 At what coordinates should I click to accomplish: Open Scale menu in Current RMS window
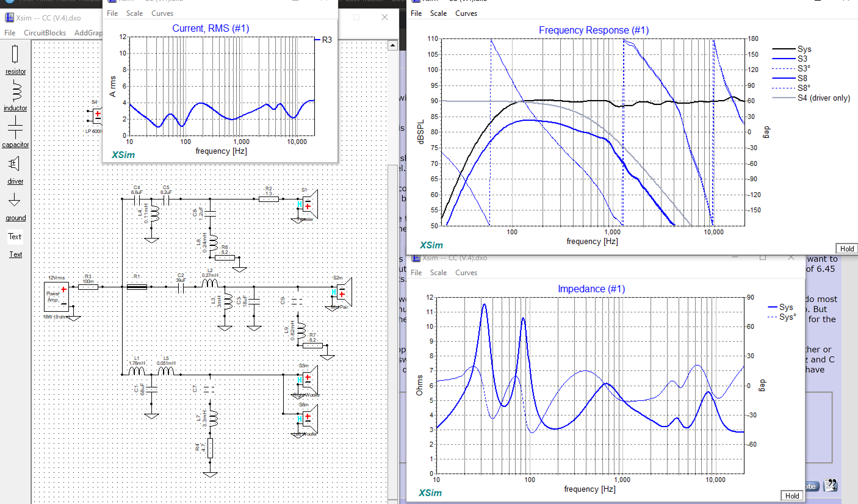[135, 13]
